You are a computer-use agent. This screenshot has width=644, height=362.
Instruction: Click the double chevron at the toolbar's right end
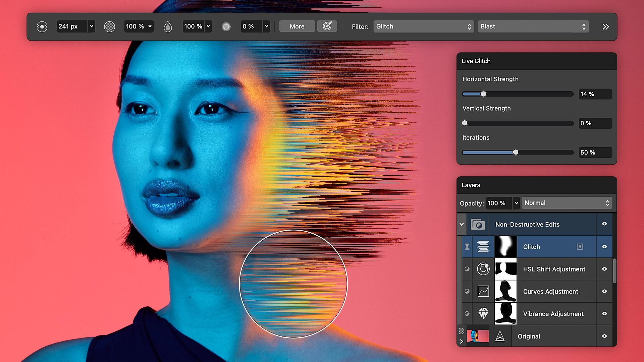tap(605, 26)
